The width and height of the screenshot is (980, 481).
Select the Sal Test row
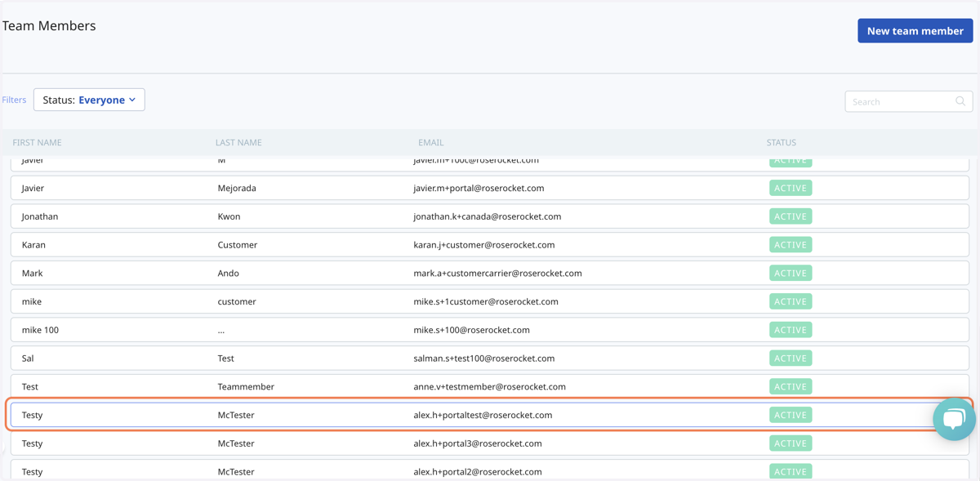pos(490,359)
